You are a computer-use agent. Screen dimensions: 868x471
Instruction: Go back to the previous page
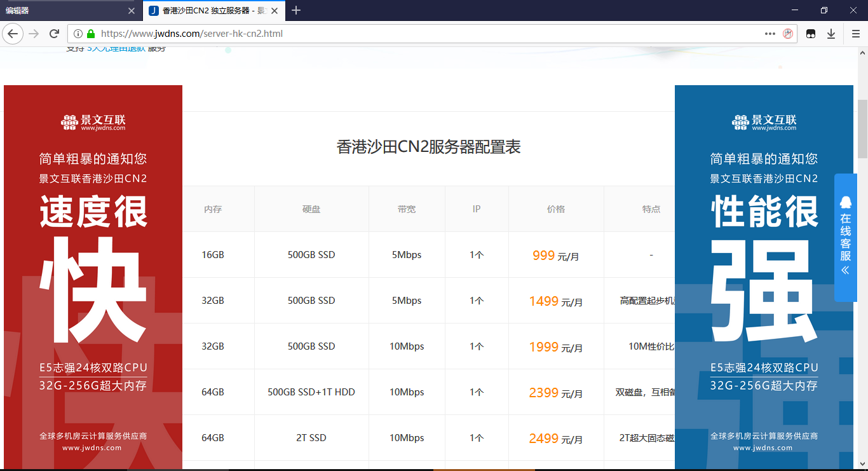click(x=13, y=34)
